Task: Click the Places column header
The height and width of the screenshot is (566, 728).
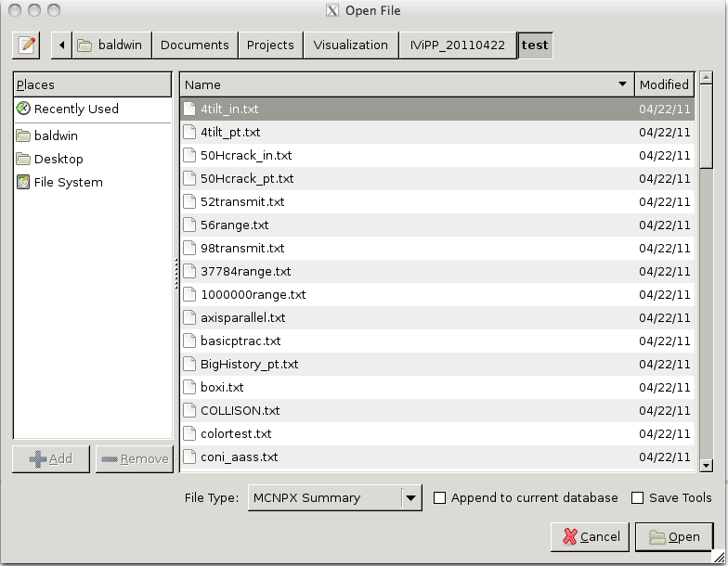Action: click(93, 84)
